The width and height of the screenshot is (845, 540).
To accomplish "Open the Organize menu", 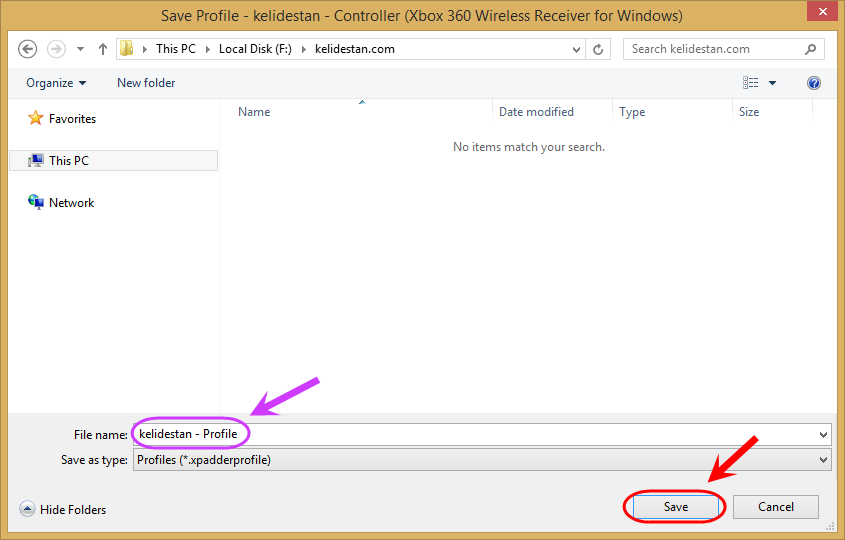I will 56,83.
